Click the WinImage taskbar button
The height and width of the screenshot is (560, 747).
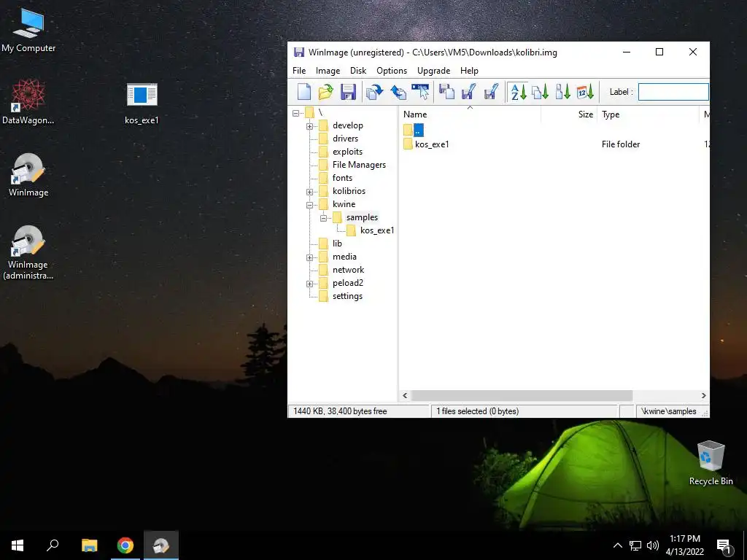pos(161,545)
